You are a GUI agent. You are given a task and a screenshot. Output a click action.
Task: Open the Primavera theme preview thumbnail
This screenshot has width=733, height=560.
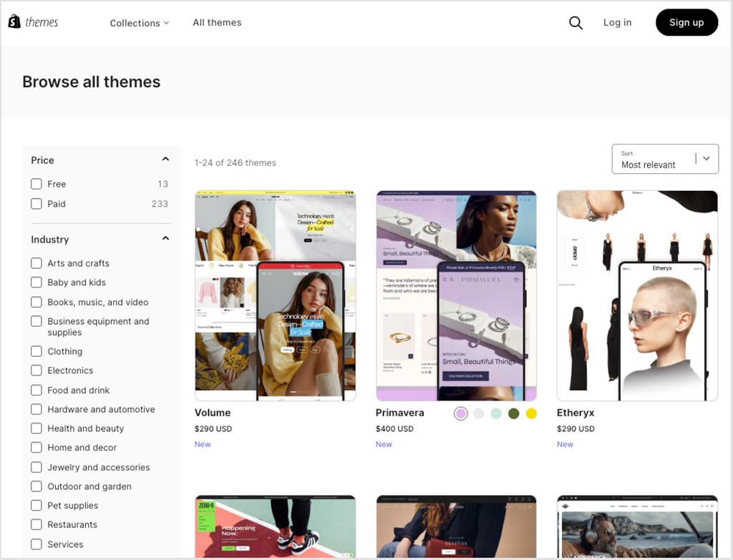456,295
